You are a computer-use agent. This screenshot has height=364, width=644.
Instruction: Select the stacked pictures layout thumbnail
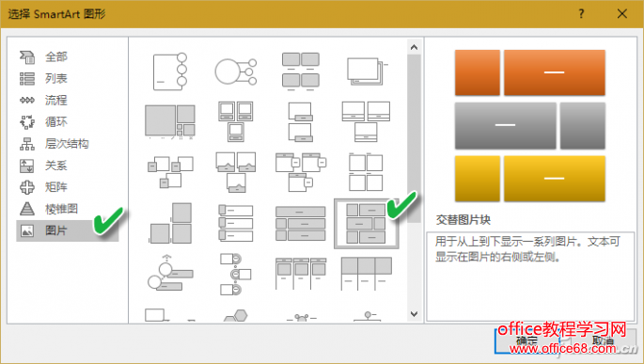367,71
